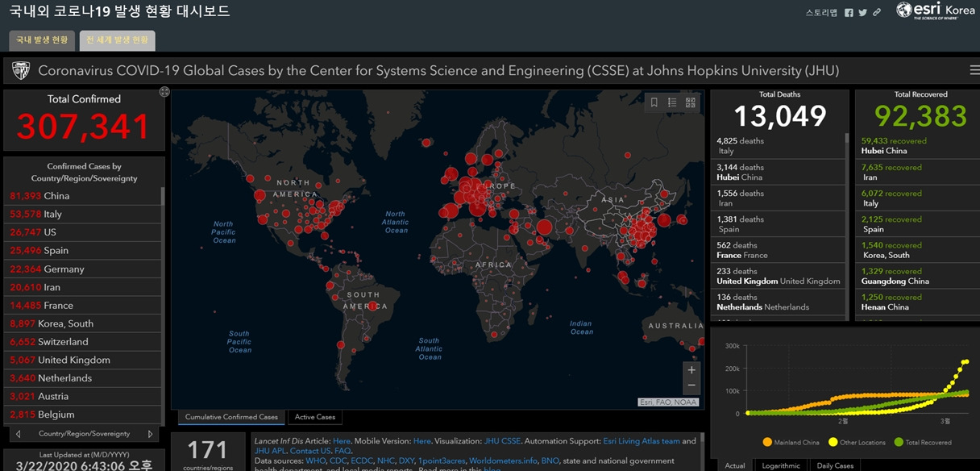Open the FAQ link
This screenshot has width=980, height=471.
(x=343, y=451)
